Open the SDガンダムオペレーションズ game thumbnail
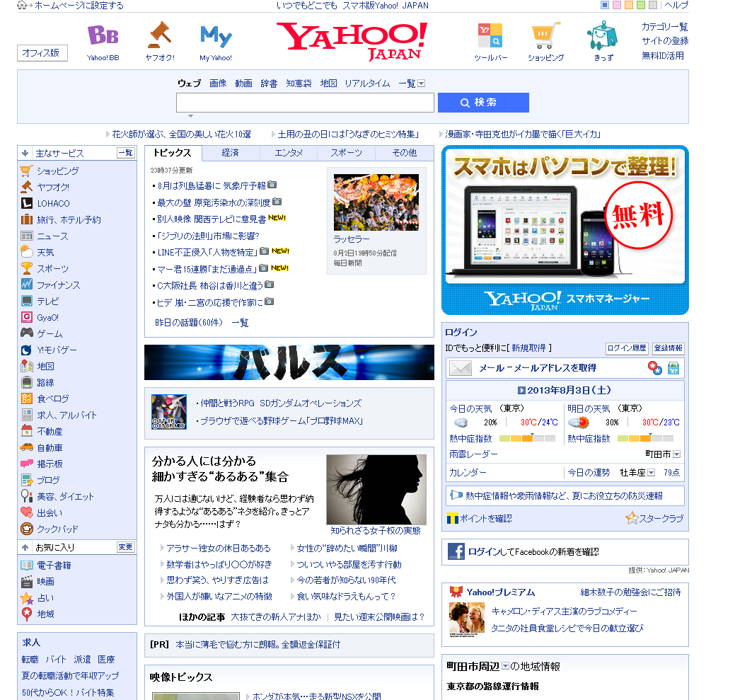752x700 pixels. 169,412
